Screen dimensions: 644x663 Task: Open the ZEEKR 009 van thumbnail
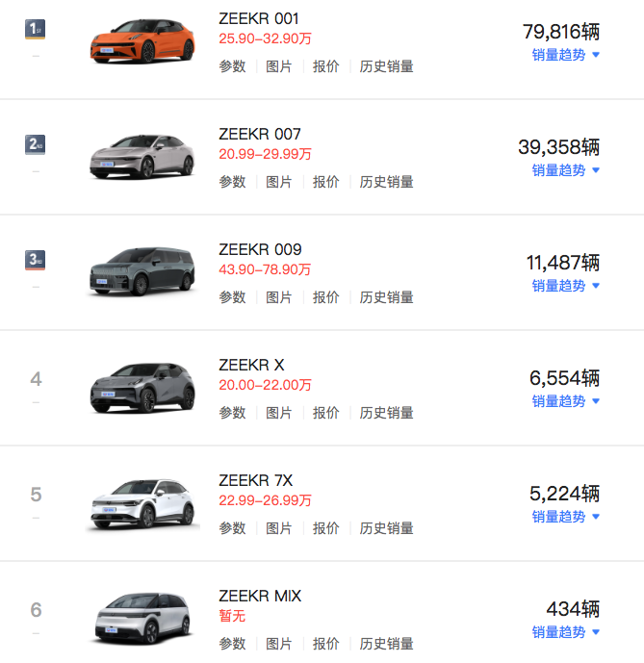[x=135, y=272]
